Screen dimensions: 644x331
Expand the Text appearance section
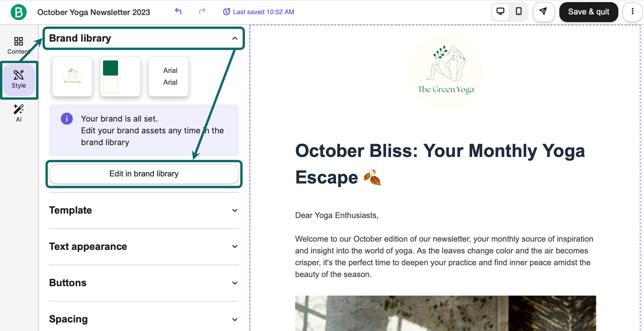235,247
